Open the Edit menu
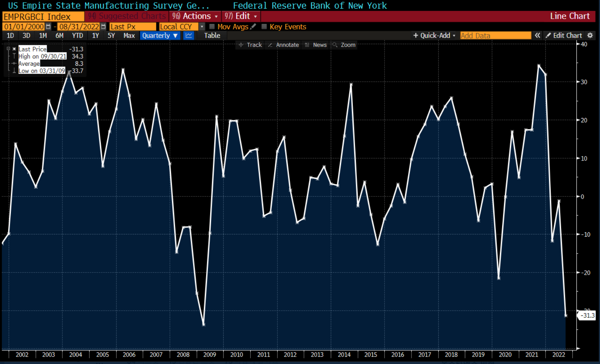The height and width of the screenshot is (364, 600). [241, 16]
